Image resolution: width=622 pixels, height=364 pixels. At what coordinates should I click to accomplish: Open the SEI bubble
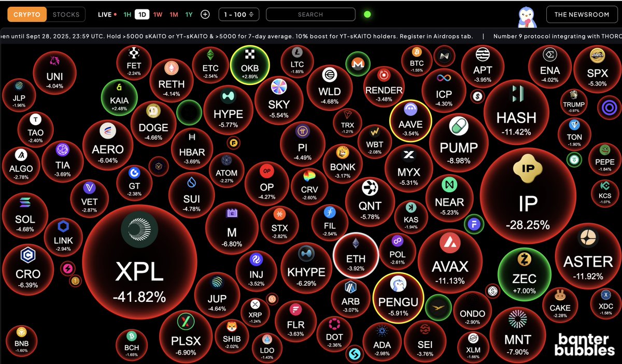tap(425, 341)
